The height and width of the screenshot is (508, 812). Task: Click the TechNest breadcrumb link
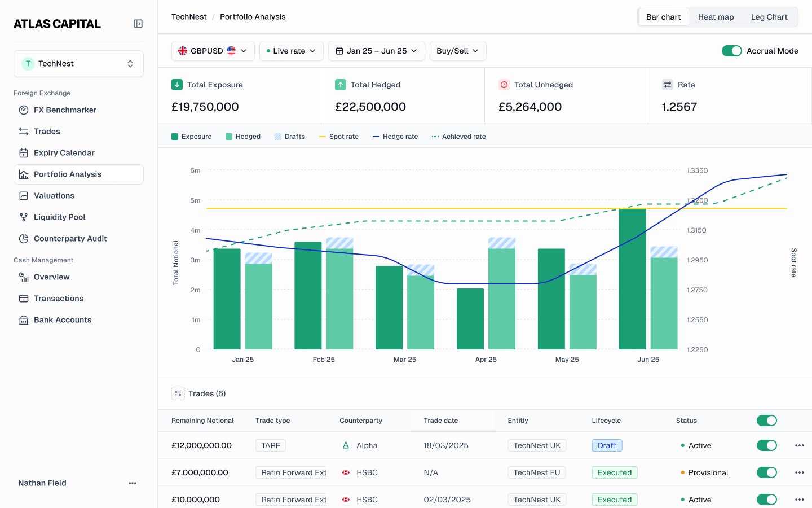coord(189,17)
